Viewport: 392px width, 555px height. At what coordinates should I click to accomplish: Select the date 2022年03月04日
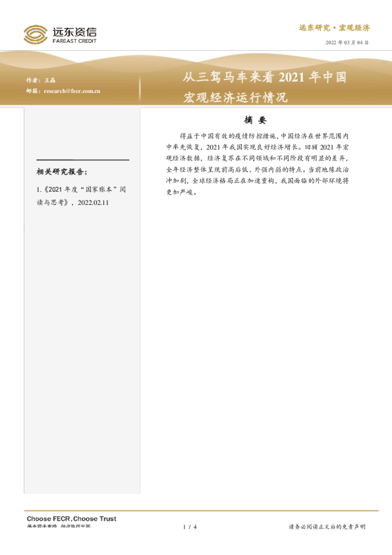point(347,42)
